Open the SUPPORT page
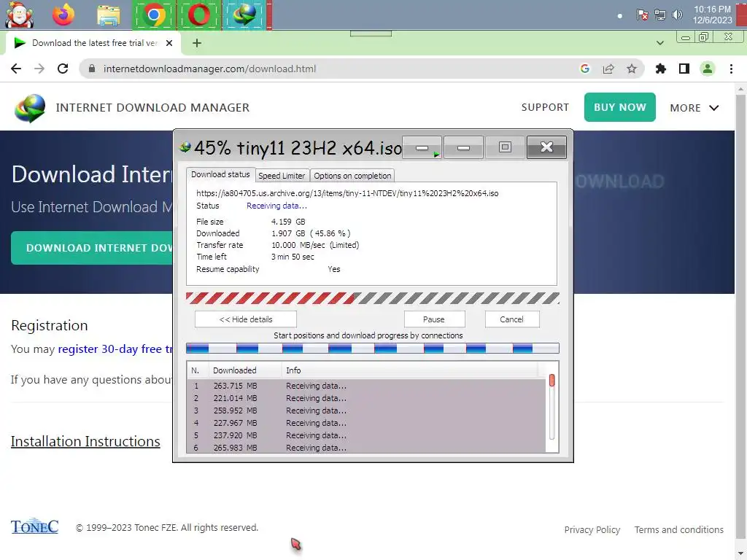The image size is (747, 560). point(545,107)
